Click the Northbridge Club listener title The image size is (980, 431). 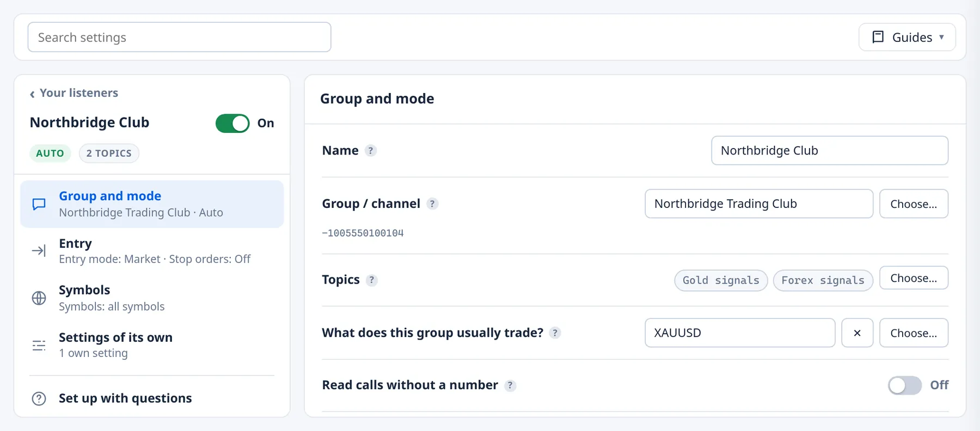[89, 122]
